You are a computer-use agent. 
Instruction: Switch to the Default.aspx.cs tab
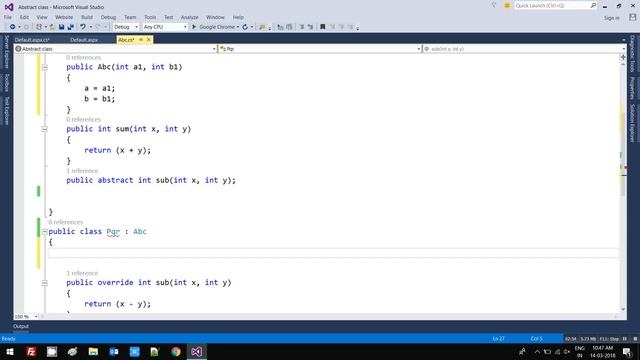click(32, 40)
